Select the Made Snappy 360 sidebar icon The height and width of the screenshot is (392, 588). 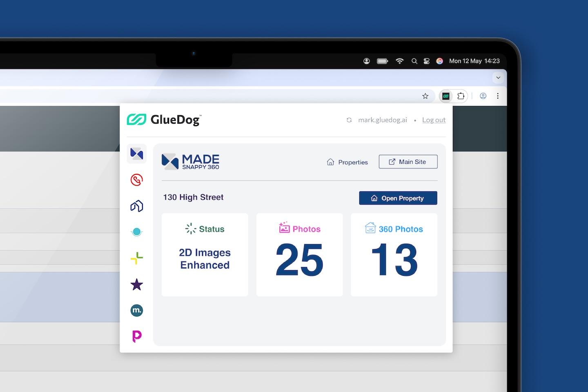pos(136,154)
